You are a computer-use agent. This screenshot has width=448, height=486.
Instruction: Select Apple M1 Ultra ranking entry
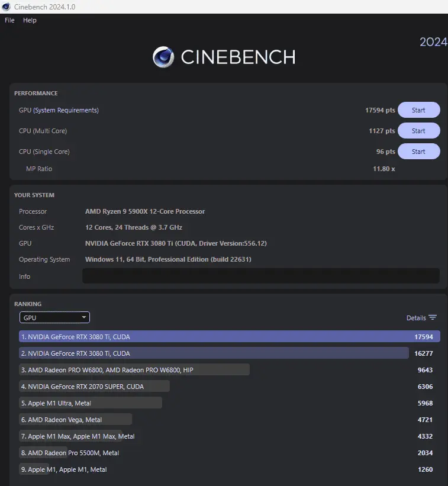[x=90, y=403]
